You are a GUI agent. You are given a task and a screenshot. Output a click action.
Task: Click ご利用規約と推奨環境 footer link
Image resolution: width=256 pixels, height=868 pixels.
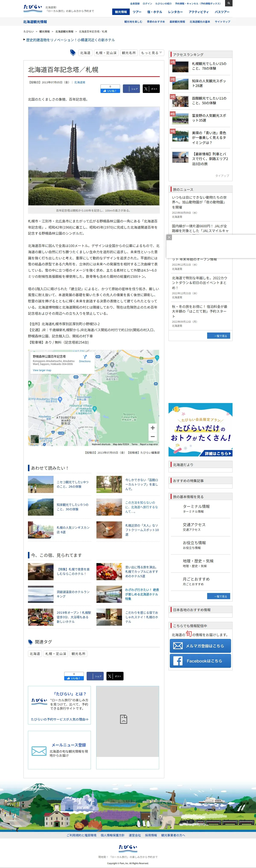pyautogui.click(x=81, y=835)
